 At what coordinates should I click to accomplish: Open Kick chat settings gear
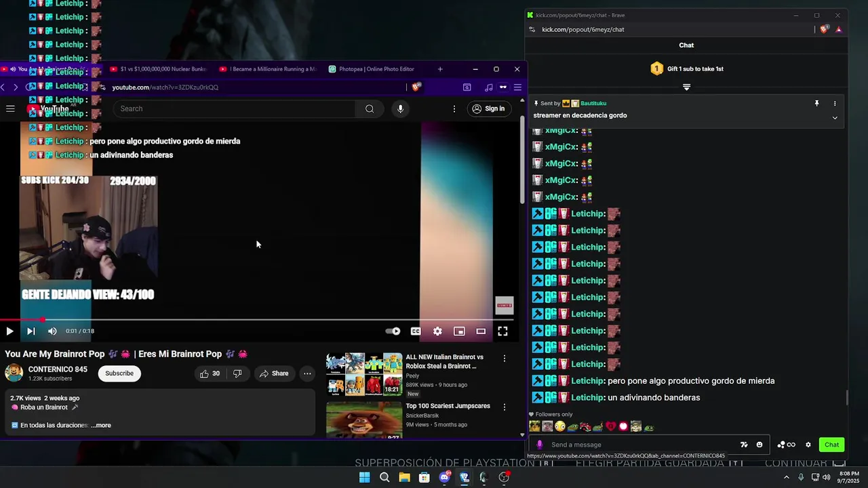point(808,445)
